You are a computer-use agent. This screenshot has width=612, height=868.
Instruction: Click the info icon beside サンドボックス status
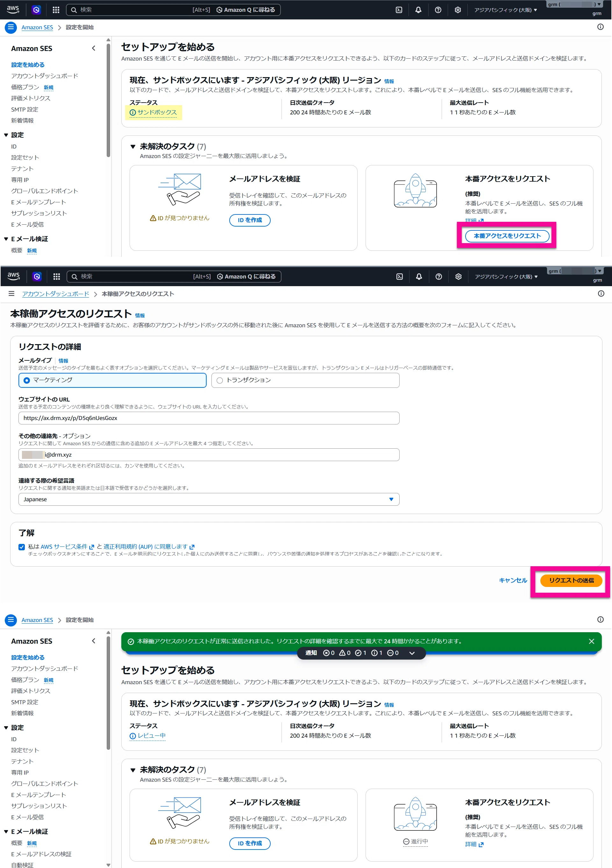(132, 113)
